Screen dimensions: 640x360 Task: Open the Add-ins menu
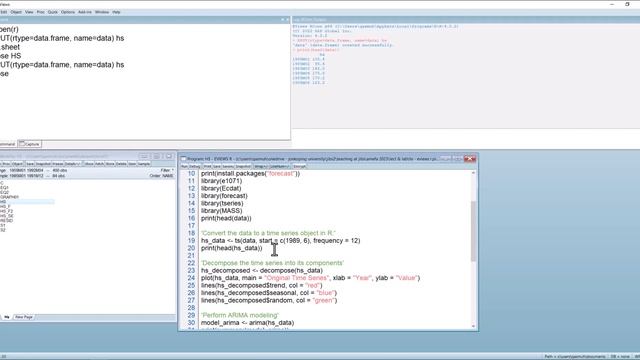coord(85,12)
